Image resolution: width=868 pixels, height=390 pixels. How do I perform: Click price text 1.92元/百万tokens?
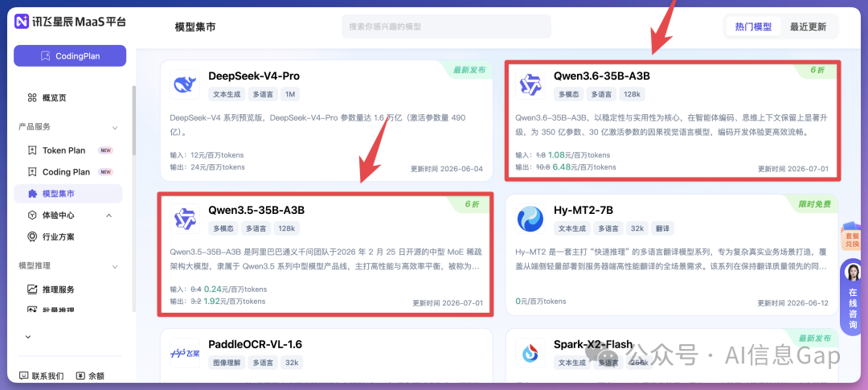[x=235, y=302]
